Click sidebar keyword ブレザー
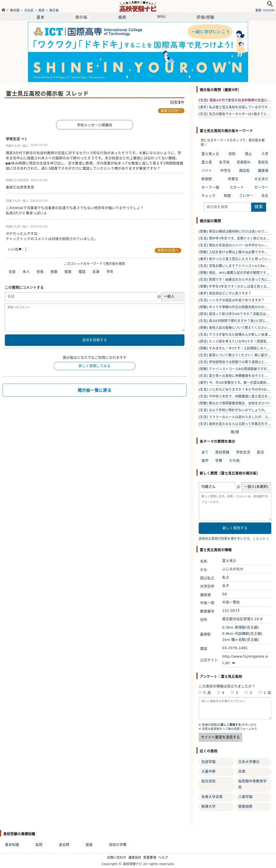This screenshot has width=276, height=868. [246, 195]
